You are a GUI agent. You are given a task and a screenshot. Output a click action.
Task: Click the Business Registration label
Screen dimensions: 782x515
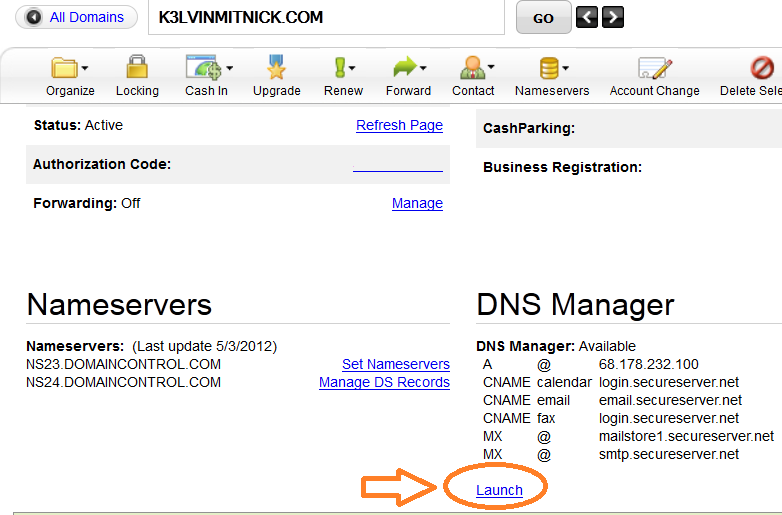tap(563, 167)
